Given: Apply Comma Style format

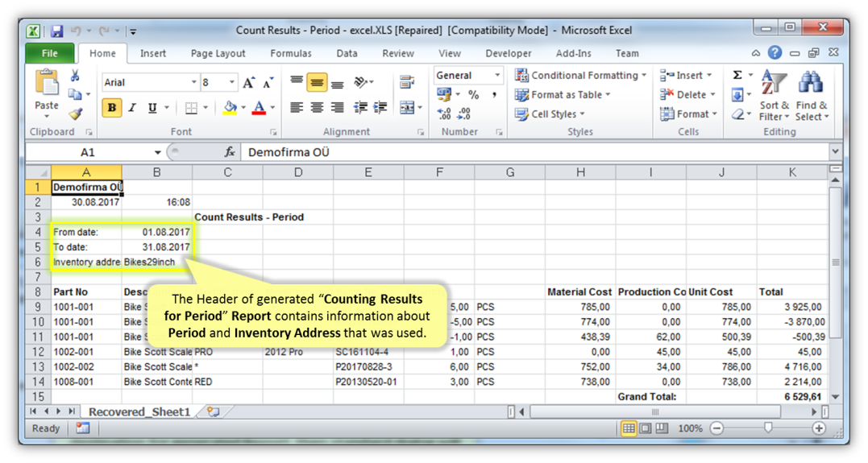Looking at the screenshot, I should 494,95.
